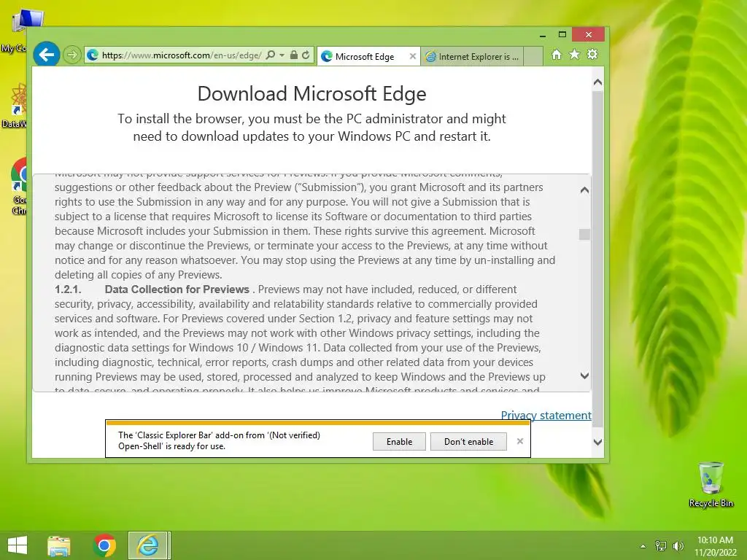The height and width of the screenshot is (560, 747).
Task: Select the Recycle Bin desktop icon
Action: [x=711, y=485]
